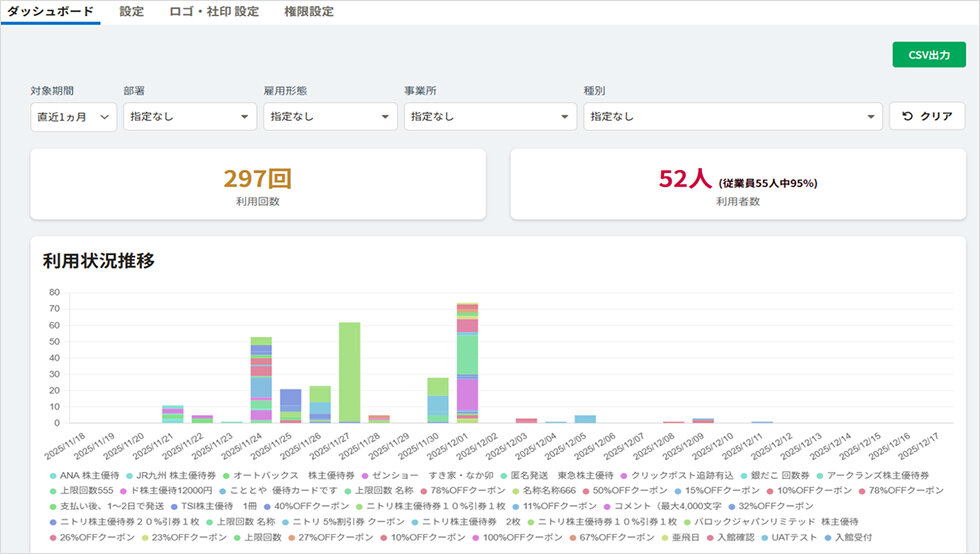Open the 雇用形態 dropdown
This screenshot has height=554, width=980.
[330, 117]
